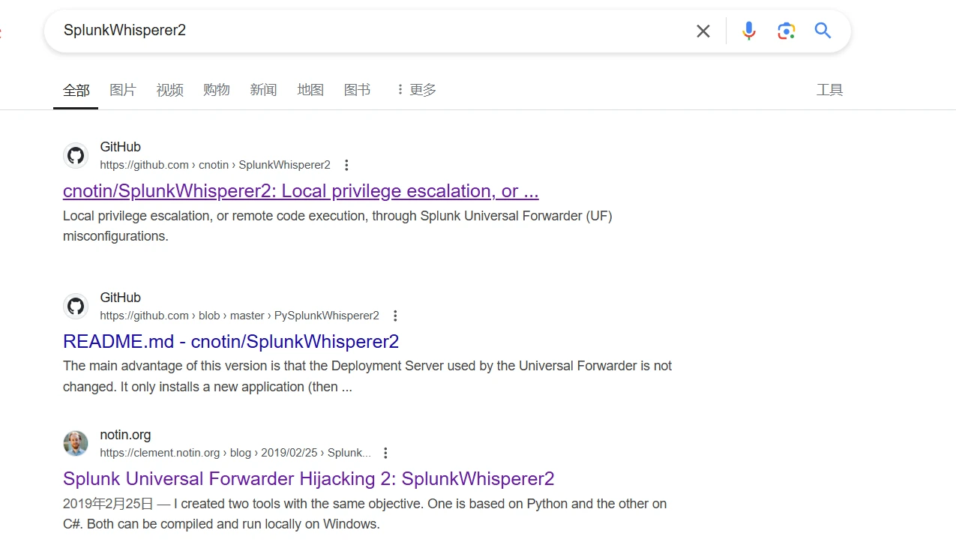This screenshot has width=956, height=560.
Task: Click the notin.org author avatar thumbnail
Action: [x=76, y=444]
